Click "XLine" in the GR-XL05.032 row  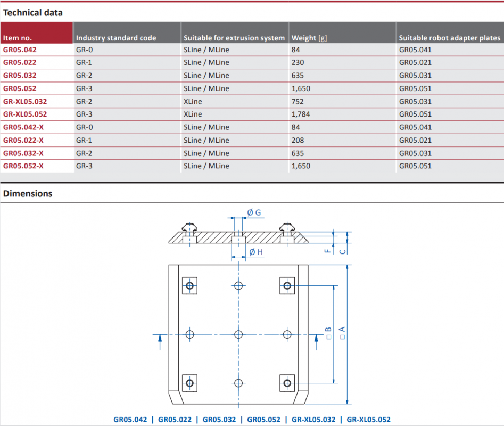(193, 102)
